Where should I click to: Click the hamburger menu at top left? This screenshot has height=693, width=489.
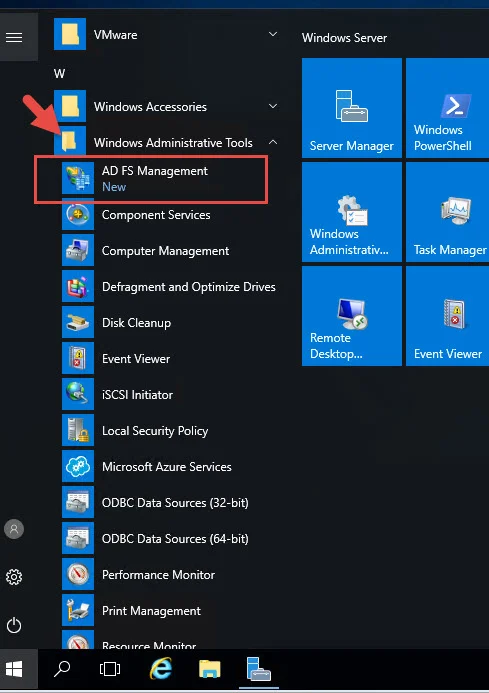click(14, 37)
